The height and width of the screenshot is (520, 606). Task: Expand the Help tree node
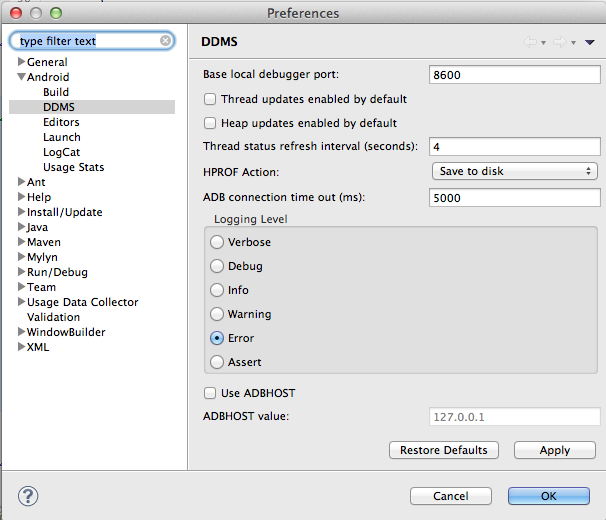pos(22,197)
